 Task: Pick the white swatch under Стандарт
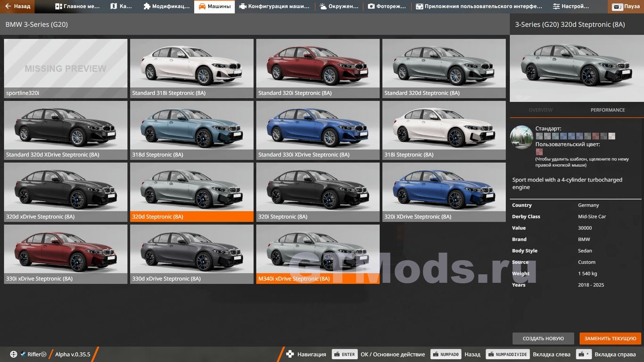612,136
